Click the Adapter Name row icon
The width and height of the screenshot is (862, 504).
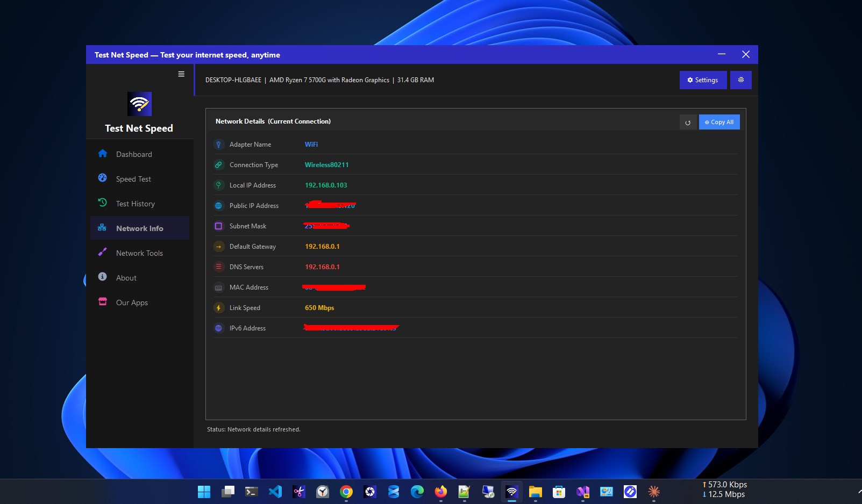point(218,145)
